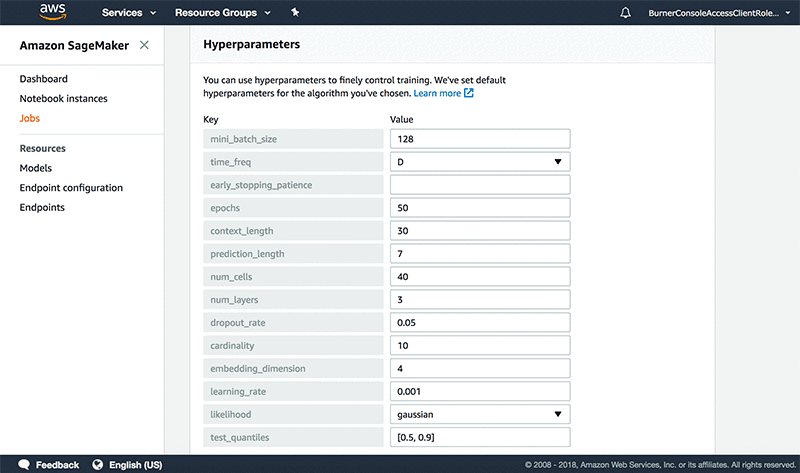Image resolution: width=800 pixels, height=473 pixels.
Task: Click the epochs key label
Action: click(293, 208)
